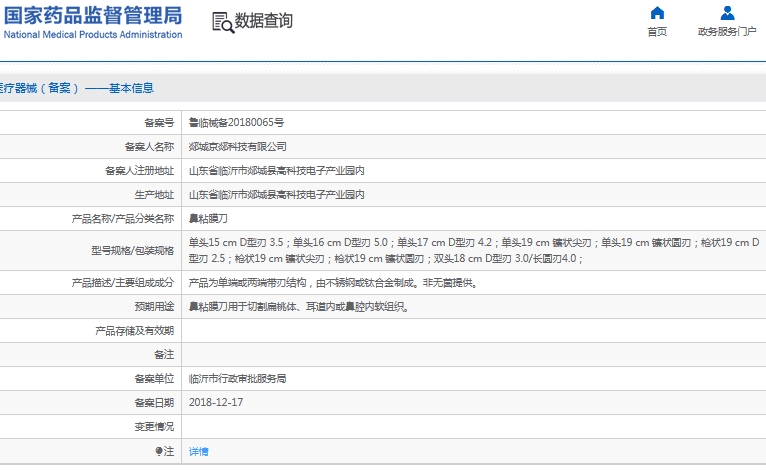This screenshot has height=474, width=766.
Task: Select the intended use text 鼻粘膜刀用于切割扁桃体
Action: point(298,306)
